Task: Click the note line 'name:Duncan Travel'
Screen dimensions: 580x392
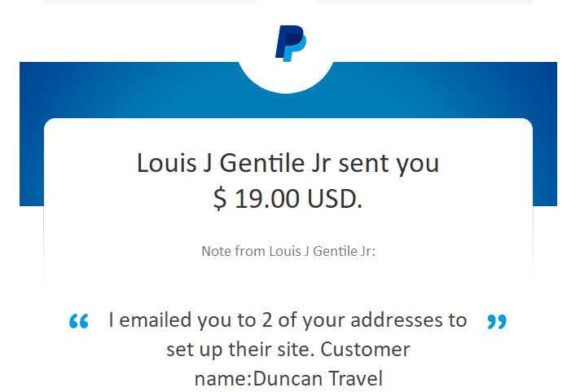Action: (x=288, y=379)
